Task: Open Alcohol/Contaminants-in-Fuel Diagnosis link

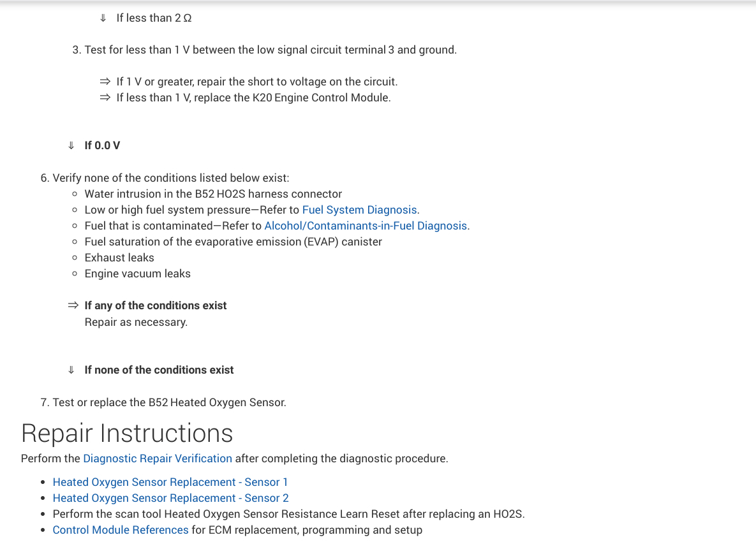Action: coord(366,226)
